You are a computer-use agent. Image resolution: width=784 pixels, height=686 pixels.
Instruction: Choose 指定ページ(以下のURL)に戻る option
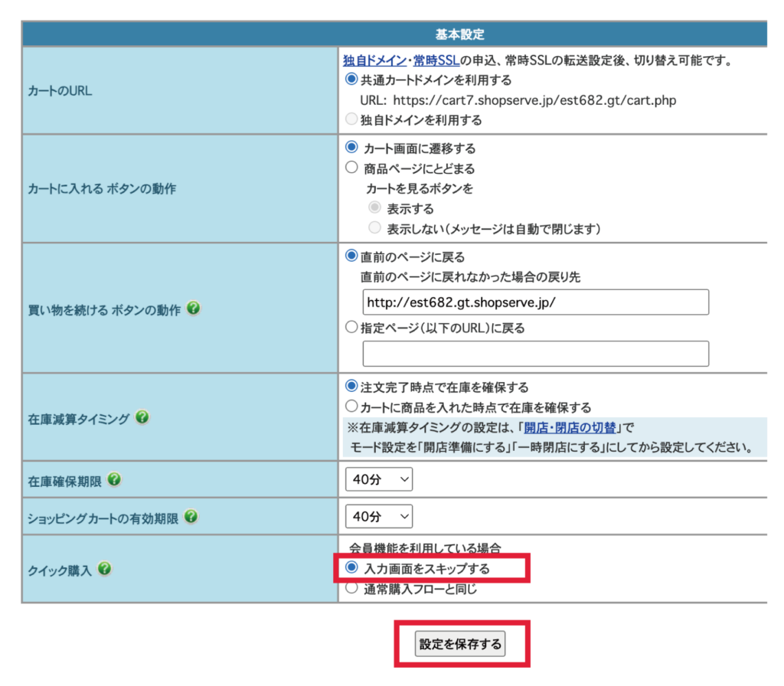click(351, 328)
